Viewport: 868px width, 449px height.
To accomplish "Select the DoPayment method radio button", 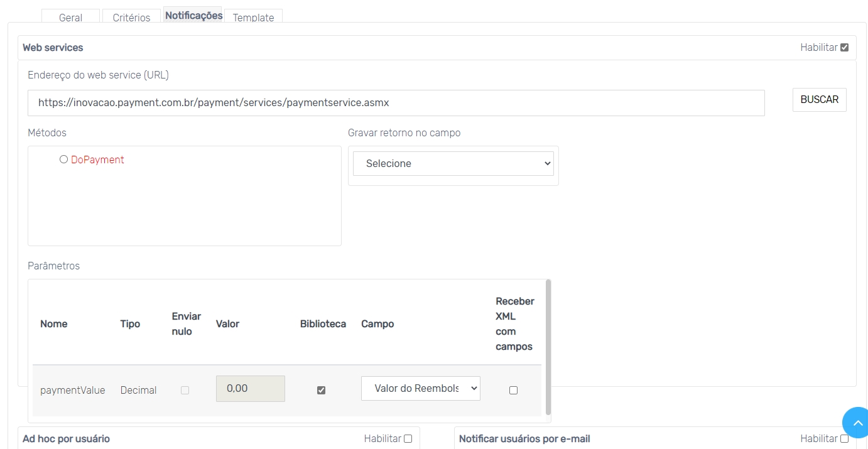I will (63, 160).
